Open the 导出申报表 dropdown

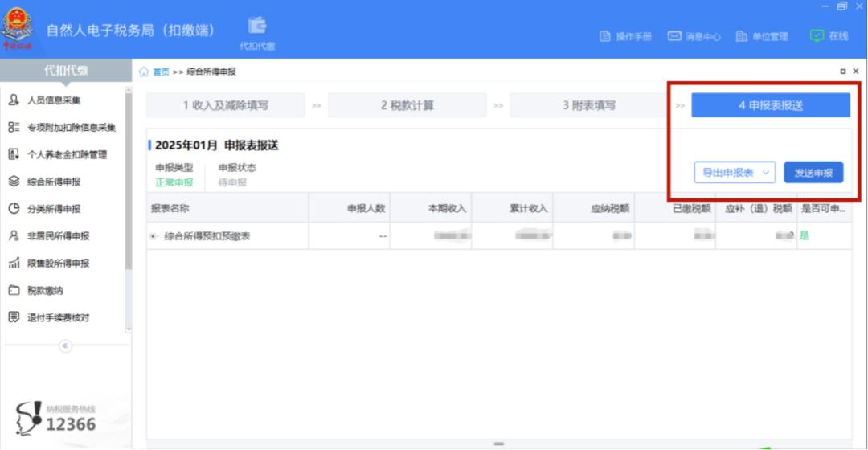coord(734,173)
